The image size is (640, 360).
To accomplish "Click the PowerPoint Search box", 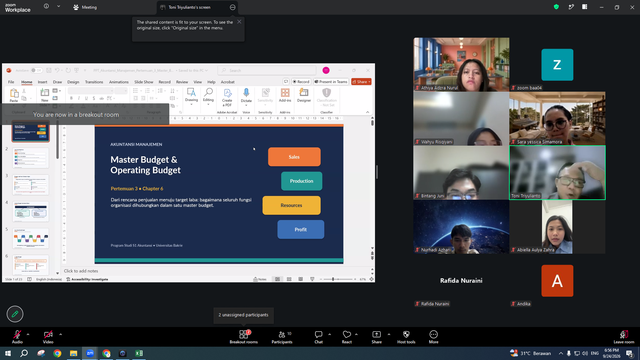I will click(267, 71).
